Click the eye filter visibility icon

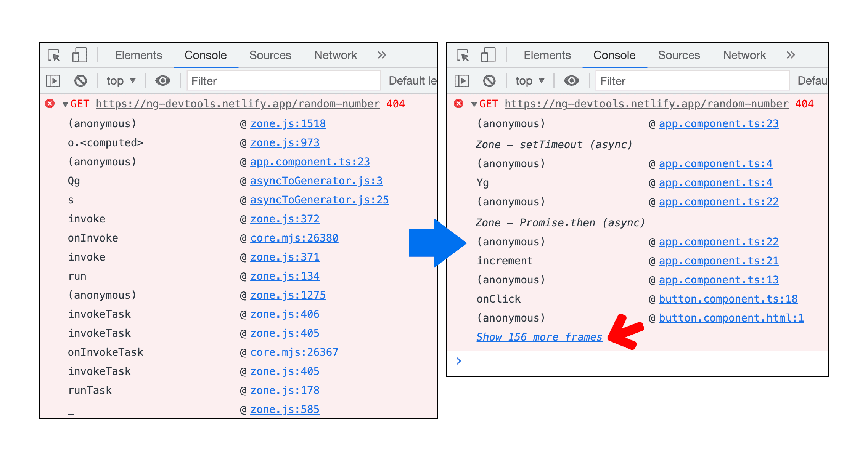point(161,80)
